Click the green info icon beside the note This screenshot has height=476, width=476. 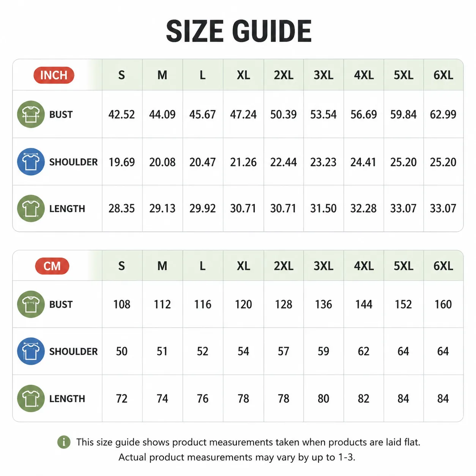pyautogui.click(x=64, y=442)
